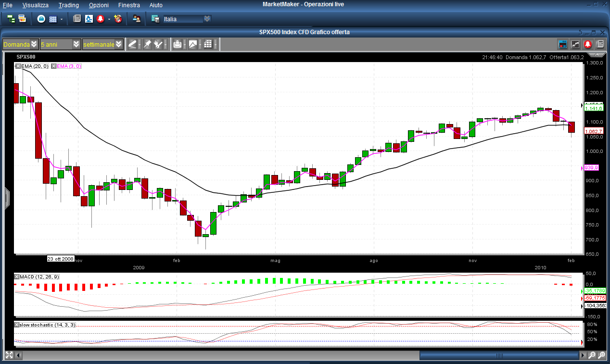Remove the MACD (12, 26, 9) indicator
The image size is (610, 364).
point(17,276)
